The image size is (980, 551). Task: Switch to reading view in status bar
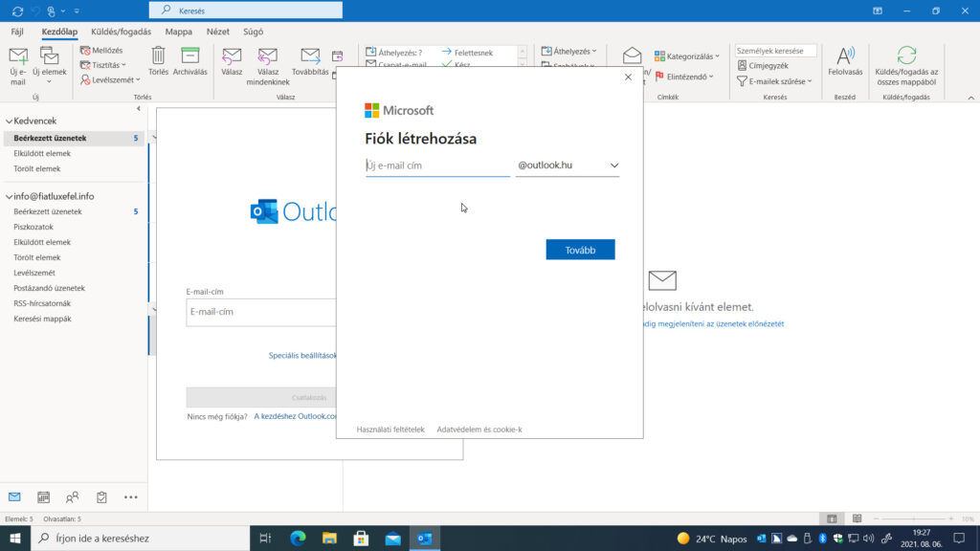[x=857, y=518]
